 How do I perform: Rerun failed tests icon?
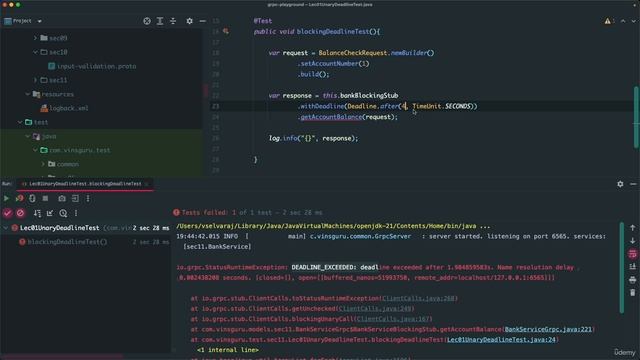(19, 198)
